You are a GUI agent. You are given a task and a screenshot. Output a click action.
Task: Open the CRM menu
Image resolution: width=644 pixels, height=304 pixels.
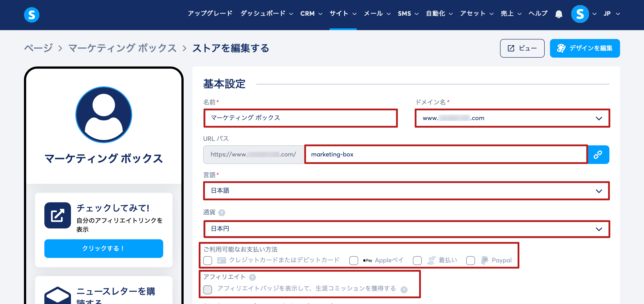click(311, 14)
